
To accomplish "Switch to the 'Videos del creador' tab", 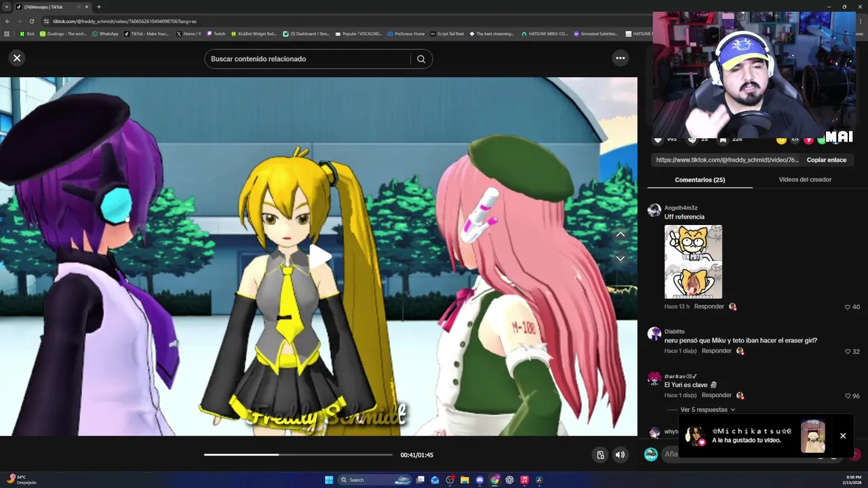I will pyautogui.click(x=805, y=180).
